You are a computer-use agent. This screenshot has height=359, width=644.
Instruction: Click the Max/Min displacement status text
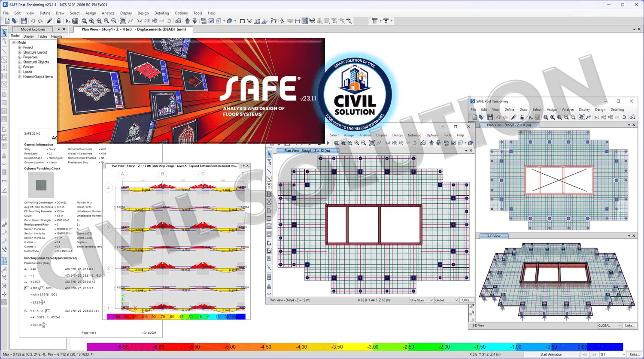coord(49,355)
